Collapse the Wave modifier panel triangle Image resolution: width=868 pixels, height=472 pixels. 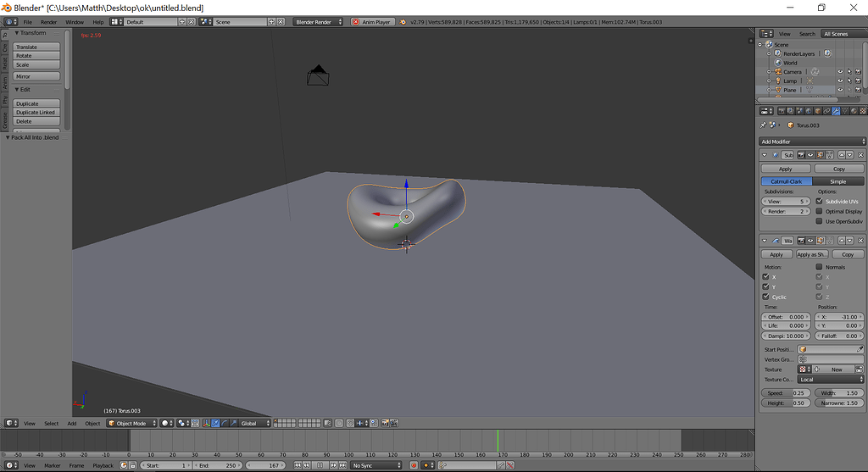(765, 240)
